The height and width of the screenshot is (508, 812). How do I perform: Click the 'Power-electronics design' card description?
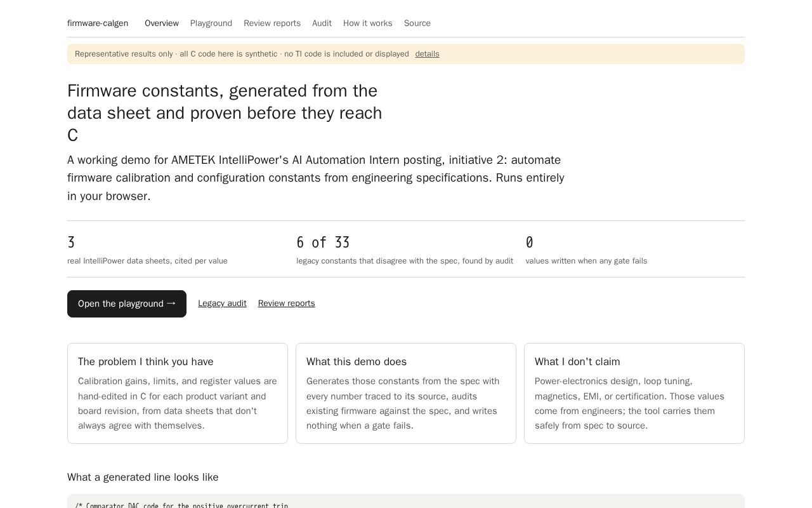pyautogui.click(x=629, y=404)
